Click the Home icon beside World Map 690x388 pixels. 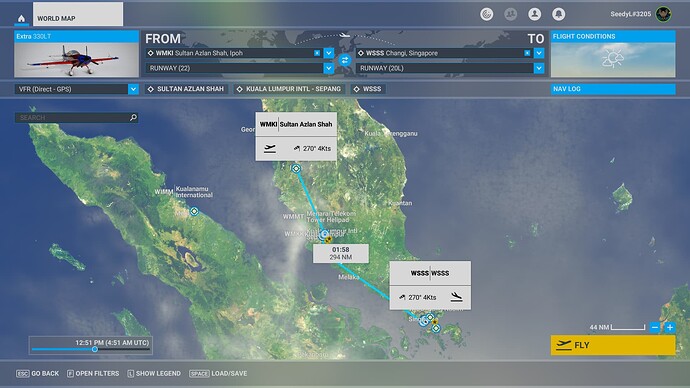(x=21, y=18)
